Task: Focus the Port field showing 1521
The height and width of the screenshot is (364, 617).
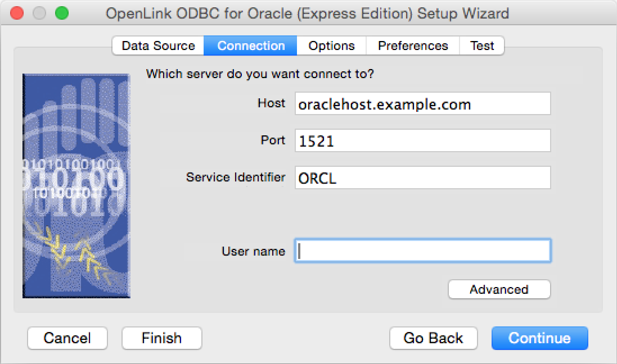Action: [422, 140]
